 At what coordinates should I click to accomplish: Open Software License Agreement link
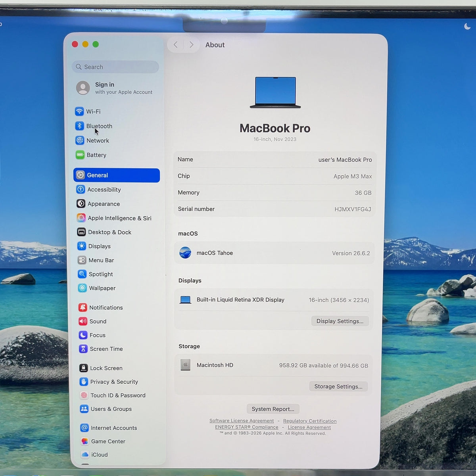click(x=242, y=421)
